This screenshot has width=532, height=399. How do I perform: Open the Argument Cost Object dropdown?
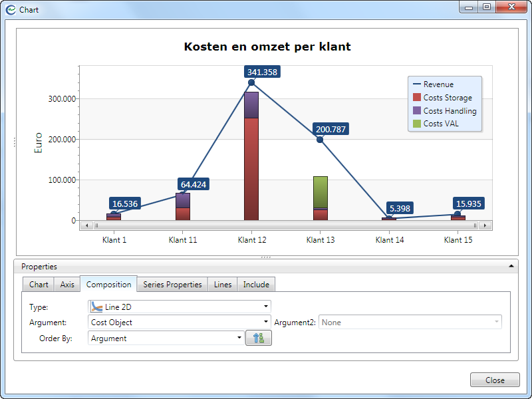266,322
